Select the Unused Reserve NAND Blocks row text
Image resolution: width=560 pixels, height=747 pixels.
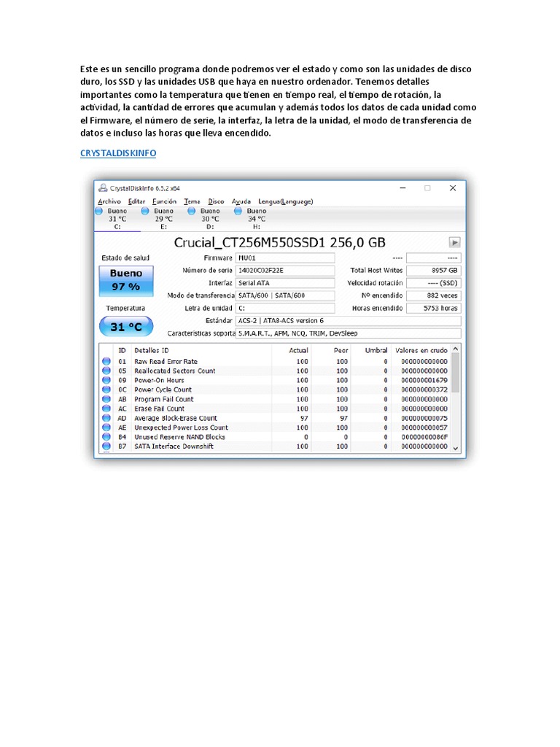click(x=179, y=437)
